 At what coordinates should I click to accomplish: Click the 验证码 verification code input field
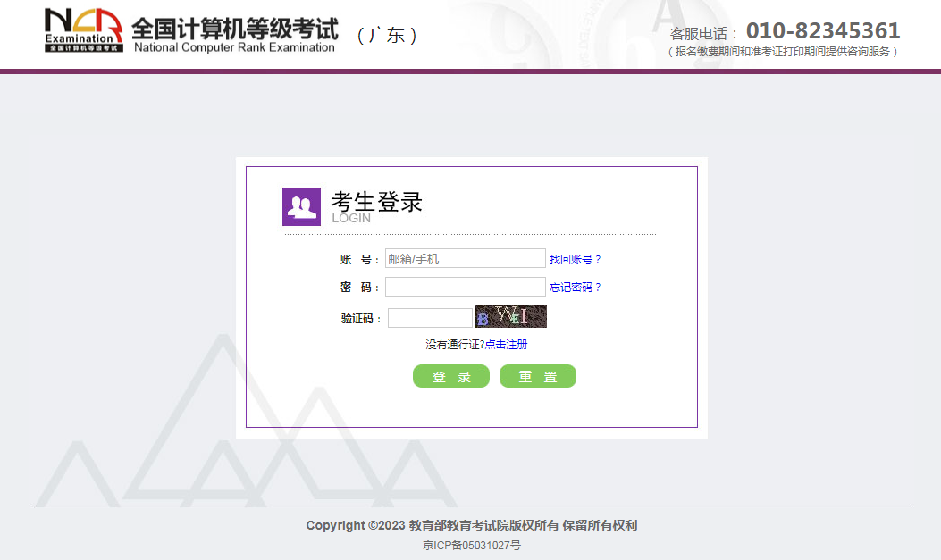430,317
